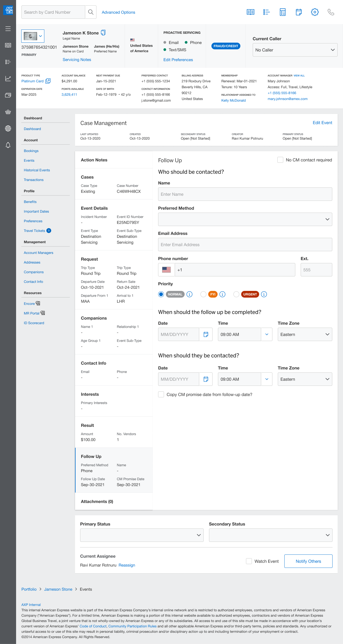Screen dimensions: 343x644
Task: Click the Notify Others button
Action: pos(308,561)
